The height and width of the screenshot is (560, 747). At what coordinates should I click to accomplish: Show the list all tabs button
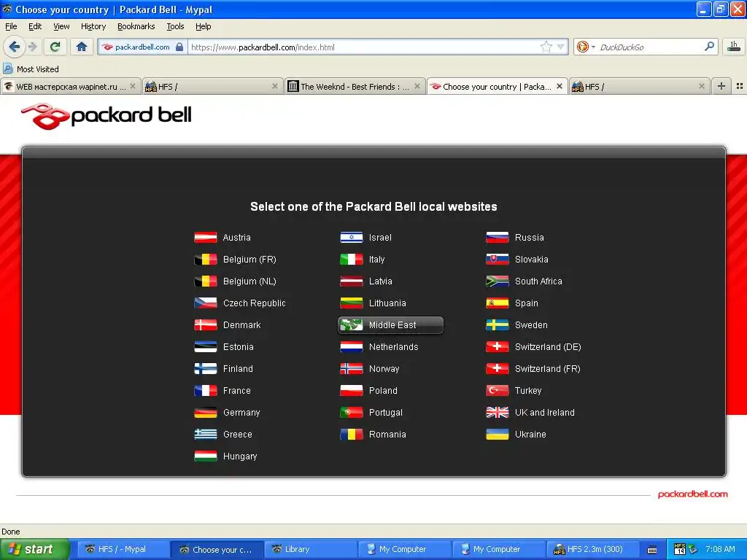(x=740, y=86)
